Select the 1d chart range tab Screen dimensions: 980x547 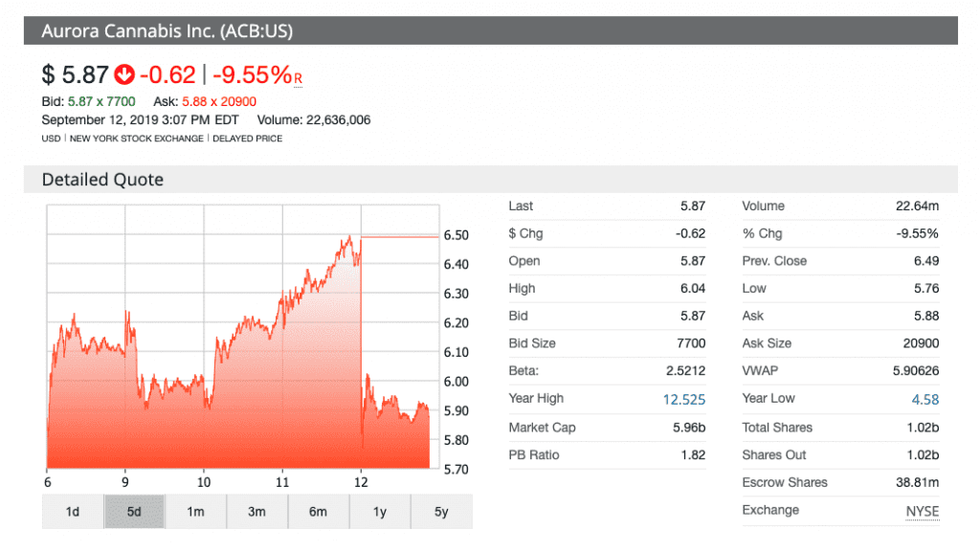pyautogui.click(x=73, y=512)
